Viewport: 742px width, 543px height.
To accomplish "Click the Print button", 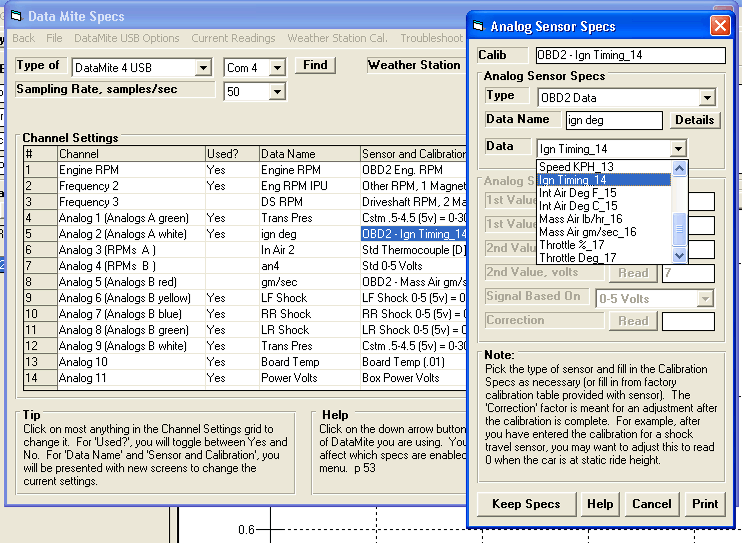I will point(705,504).
